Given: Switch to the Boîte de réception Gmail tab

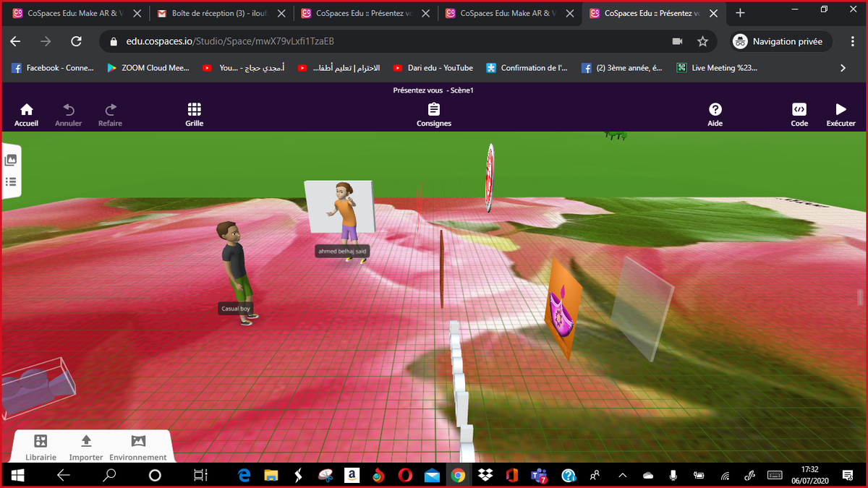Looking at the screenshot, I should pyautogui.click(x=220, y=13).
